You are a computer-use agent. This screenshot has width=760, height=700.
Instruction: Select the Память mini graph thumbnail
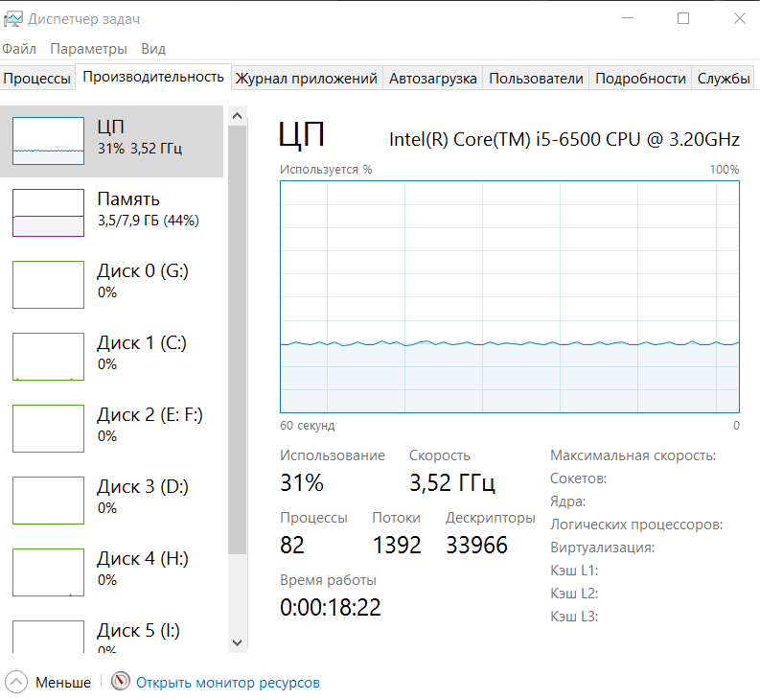[x=48, y=213]
